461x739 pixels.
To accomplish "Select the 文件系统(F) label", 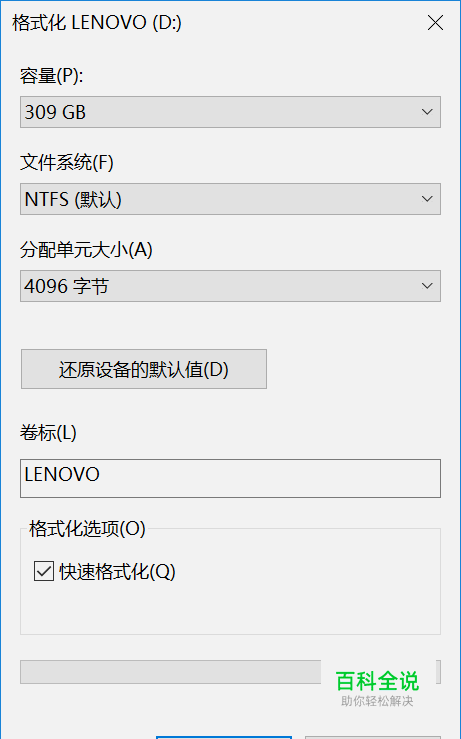I will pyautogui.click(x=66, y=163).
